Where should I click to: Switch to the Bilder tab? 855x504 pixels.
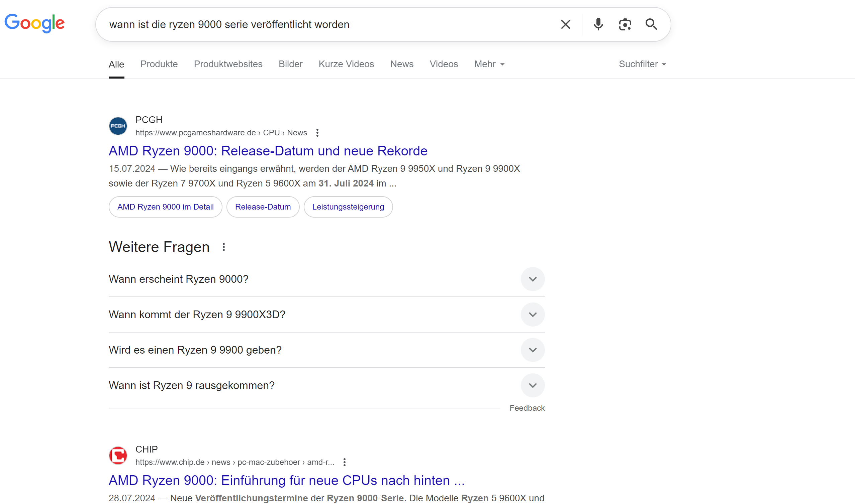290,64
